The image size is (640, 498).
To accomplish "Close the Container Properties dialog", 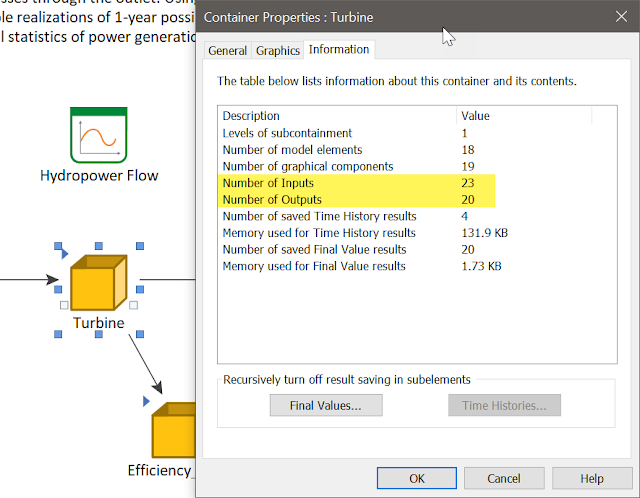I will (621, 17).
